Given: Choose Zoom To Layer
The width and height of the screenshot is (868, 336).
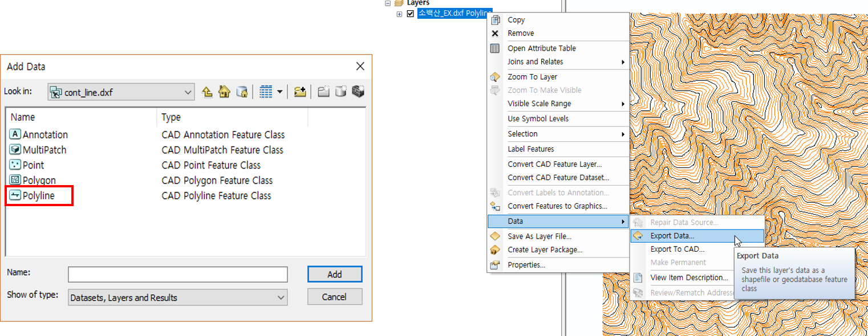Looking at the screenshot, I should click(558, 77).
